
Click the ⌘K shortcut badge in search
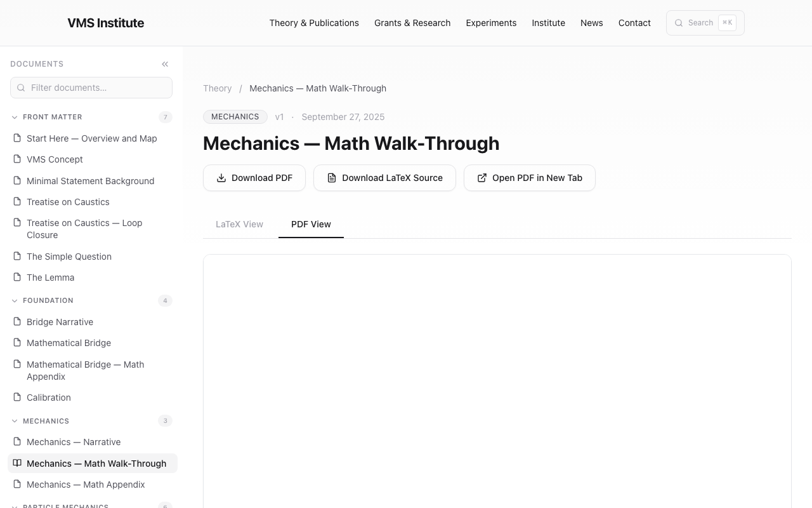[727, 23]
